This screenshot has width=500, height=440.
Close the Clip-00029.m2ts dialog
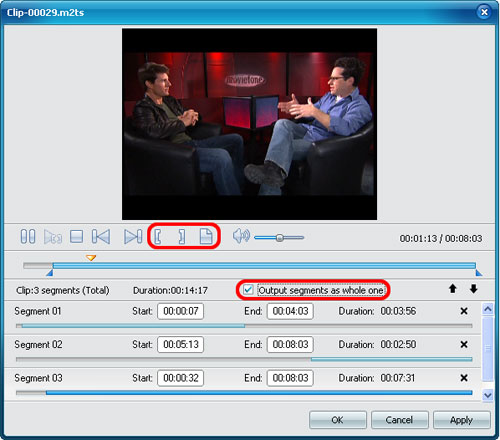click(484, 12)
